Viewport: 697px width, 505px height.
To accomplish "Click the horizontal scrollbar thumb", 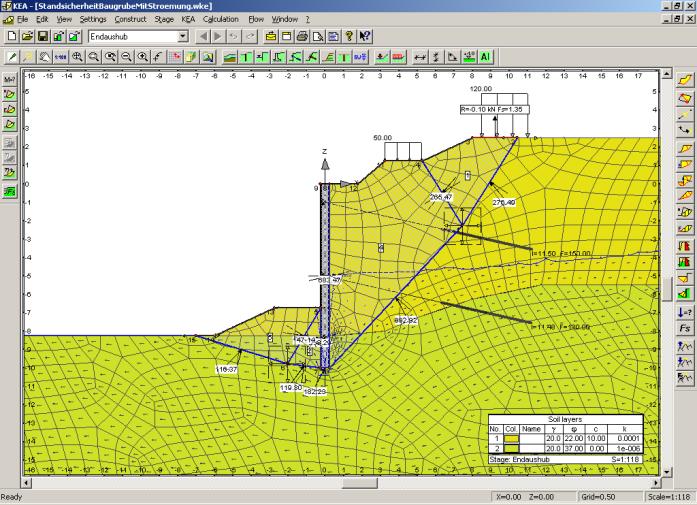I will point(360,482).
